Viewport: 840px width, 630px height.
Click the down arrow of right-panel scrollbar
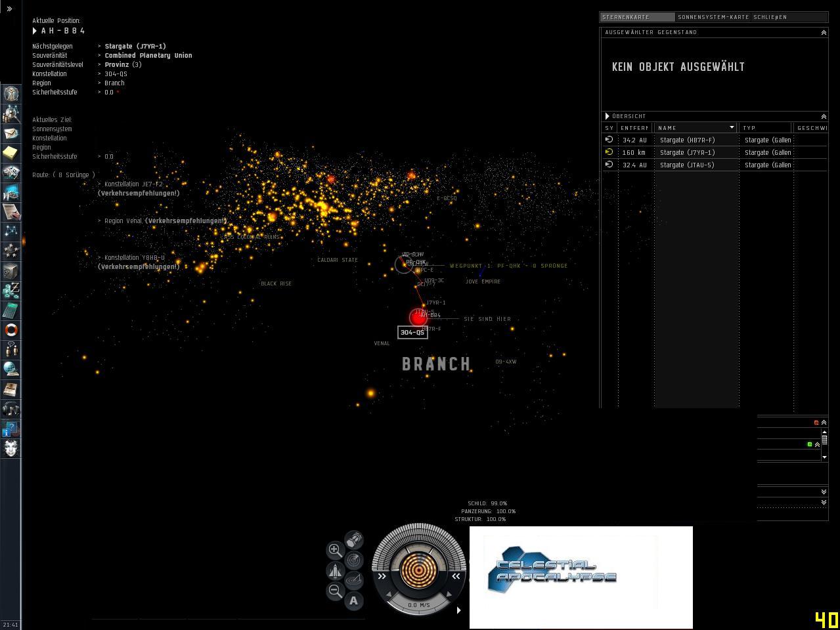[824, 456]
